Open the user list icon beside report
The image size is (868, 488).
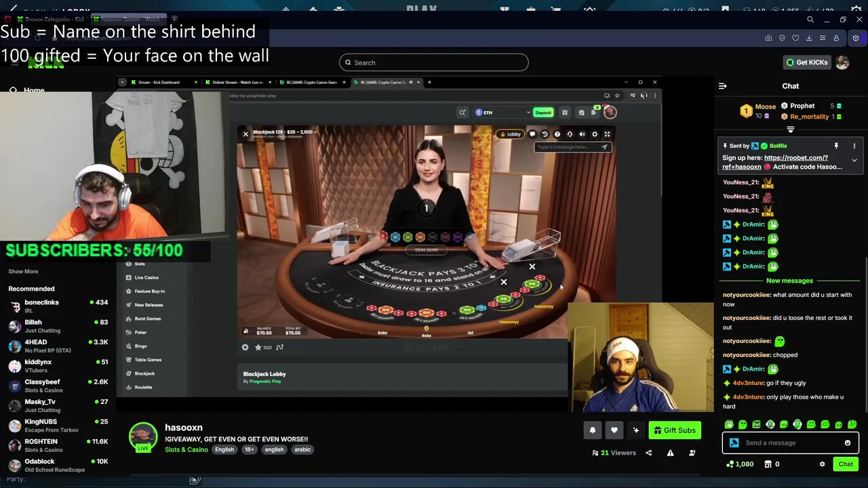[x=692, y=453]
